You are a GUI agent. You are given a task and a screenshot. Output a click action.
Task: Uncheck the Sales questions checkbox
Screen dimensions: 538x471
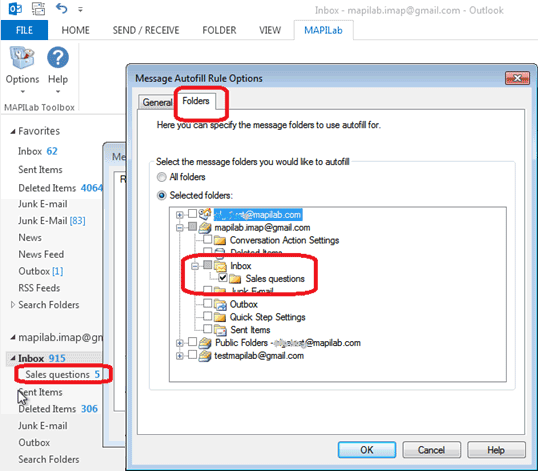point(223,278)
